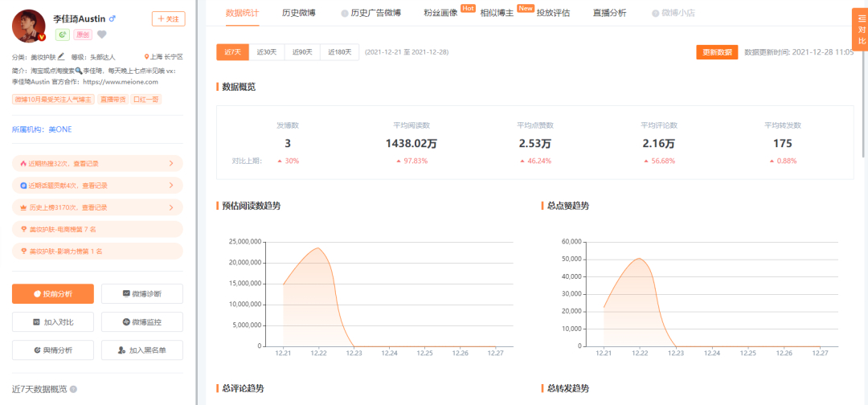Open 微博监控 button
Screen dimensions: 868x405
[x=142, y=321]
